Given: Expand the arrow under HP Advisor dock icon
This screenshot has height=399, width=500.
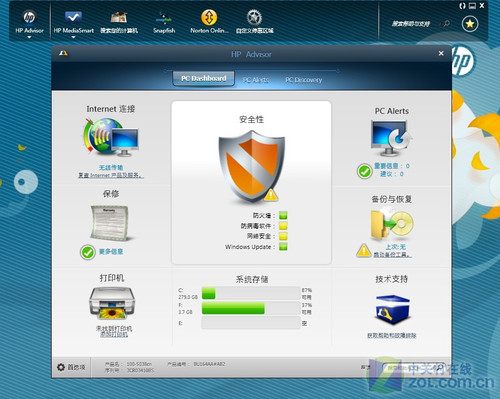Looking at the screenshot, I should pos(29,37).
